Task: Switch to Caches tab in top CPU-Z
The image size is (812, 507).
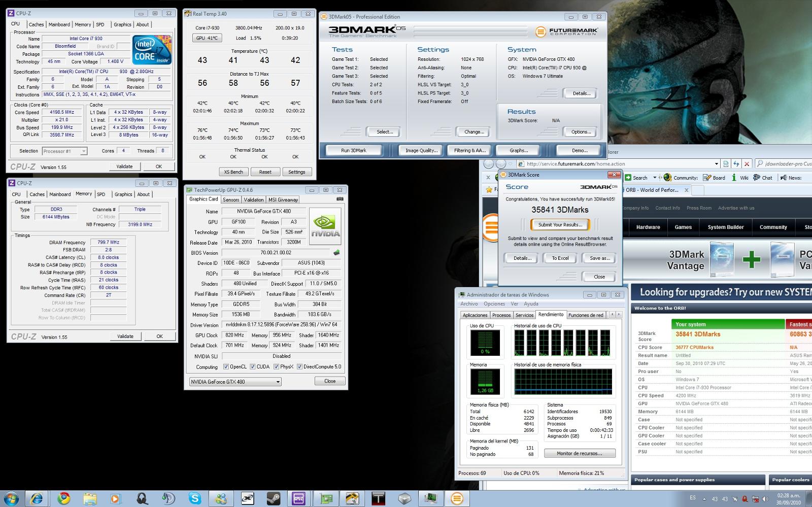Action: coord(36,24)
